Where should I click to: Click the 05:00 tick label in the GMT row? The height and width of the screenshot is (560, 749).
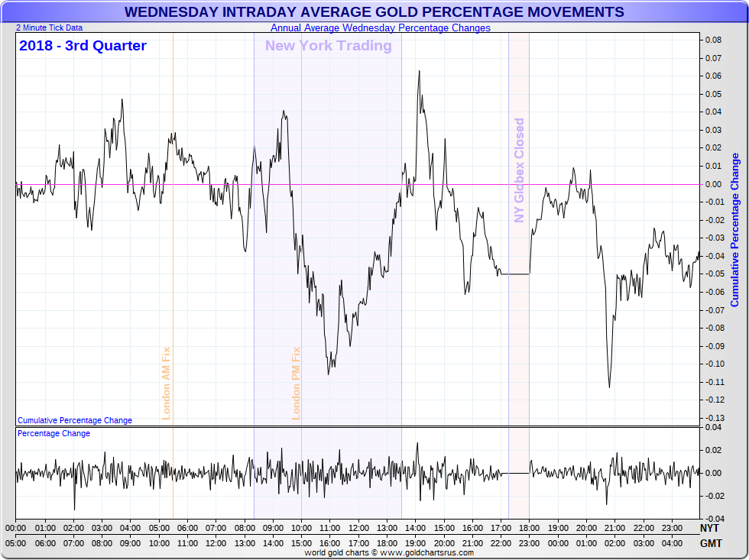16,543
